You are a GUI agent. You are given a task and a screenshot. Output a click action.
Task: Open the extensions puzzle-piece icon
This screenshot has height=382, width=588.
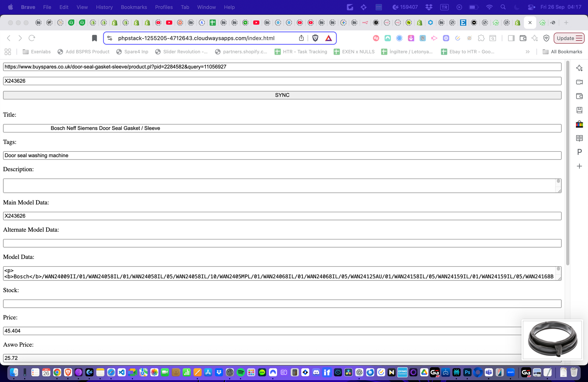click(x=481, y=38)
